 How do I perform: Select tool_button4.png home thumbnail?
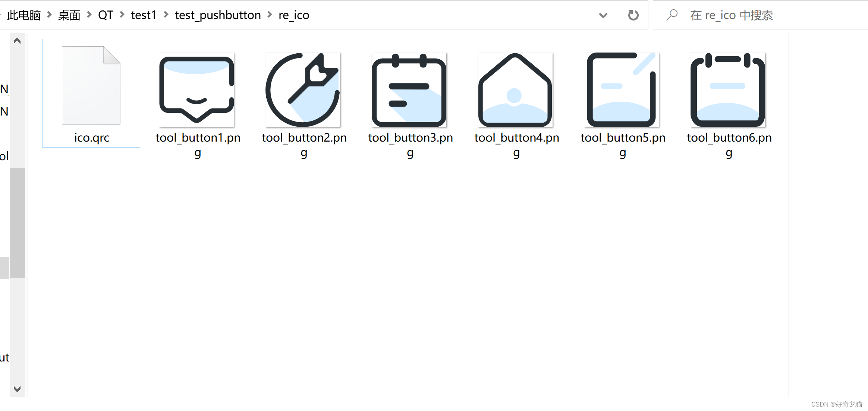(515, 89)
